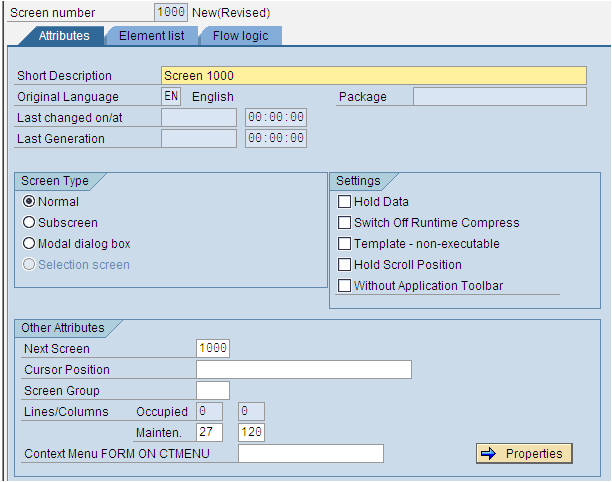
Task: Click the Properties button
Action: 524,454
